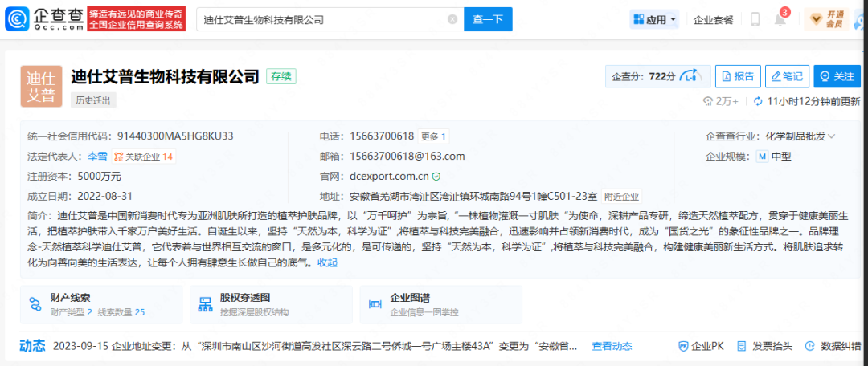868x366 pixels.
Task: Open the dcexport.com.cn website link
Action: point(390,177)
